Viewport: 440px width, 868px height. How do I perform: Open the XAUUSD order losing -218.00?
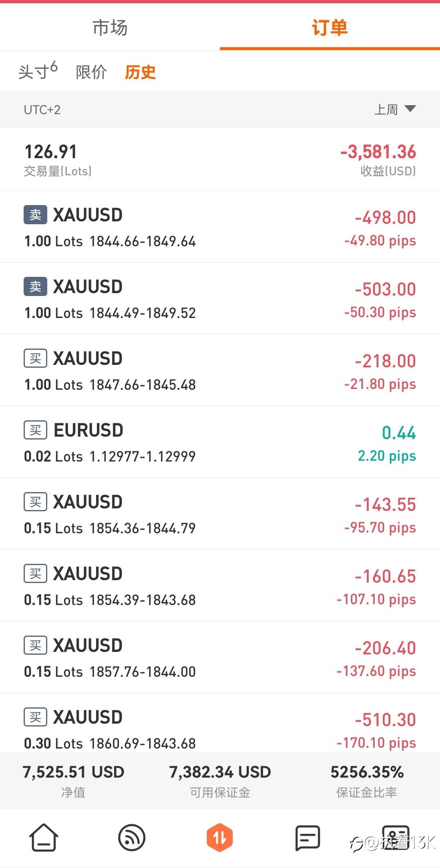(x=220, y=370)
